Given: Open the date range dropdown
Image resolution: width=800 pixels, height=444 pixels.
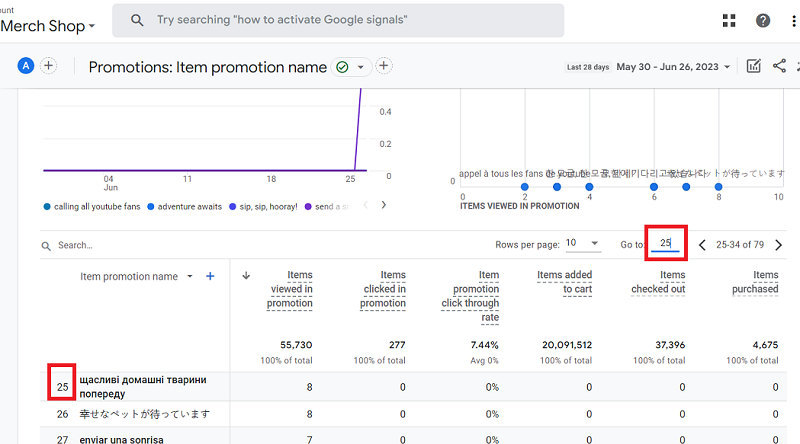Looking at the screenshot, I should [x=675, y=67].
